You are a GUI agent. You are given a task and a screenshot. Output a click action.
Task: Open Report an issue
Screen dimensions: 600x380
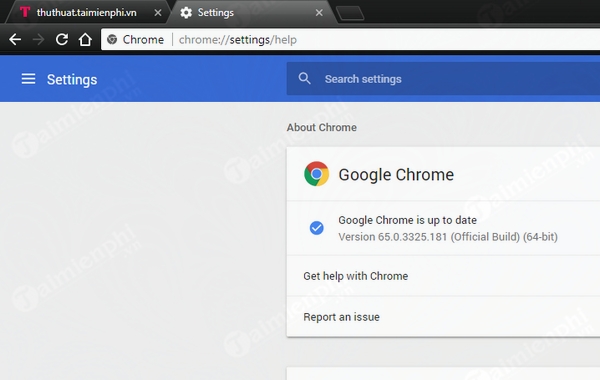[x=443, y=317]
